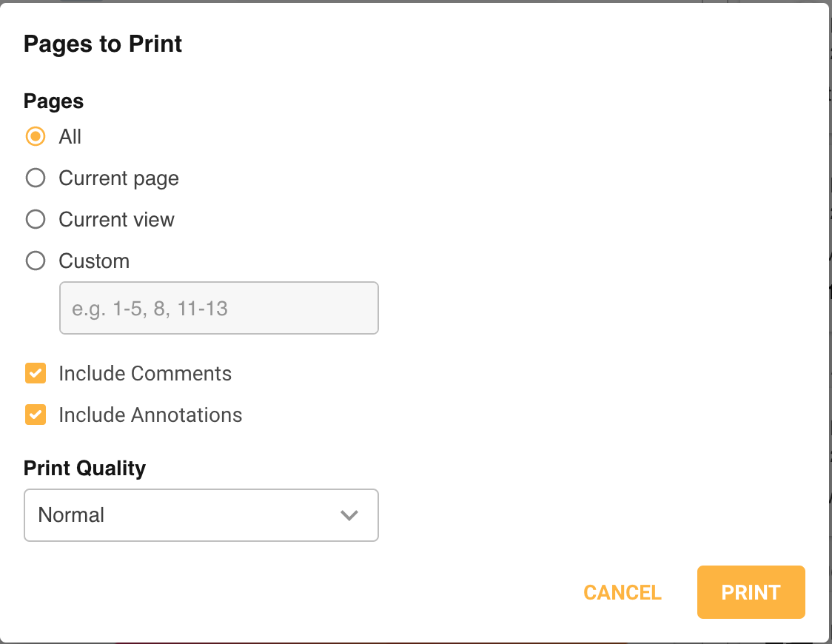832x644 pixels.
Task: Click the "Include Annotations" label text
Action: click(150, 415)
